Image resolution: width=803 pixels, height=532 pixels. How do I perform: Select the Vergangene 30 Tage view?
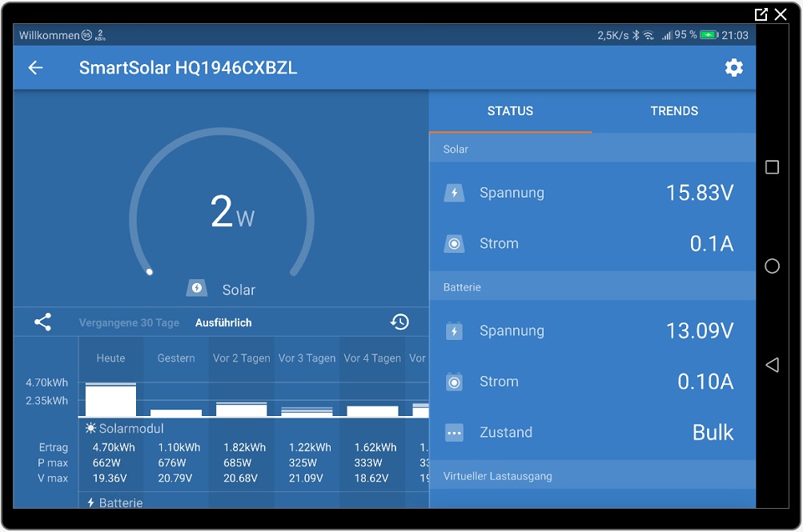pyautogui.click(x=129, y=322)
